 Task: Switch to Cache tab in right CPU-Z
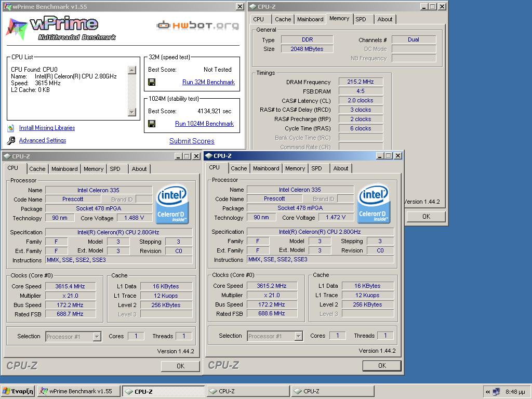[238, 168]
